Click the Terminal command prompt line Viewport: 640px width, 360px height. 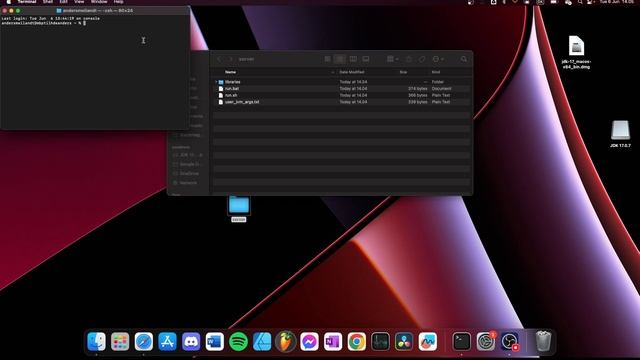(x=44, y=23)
